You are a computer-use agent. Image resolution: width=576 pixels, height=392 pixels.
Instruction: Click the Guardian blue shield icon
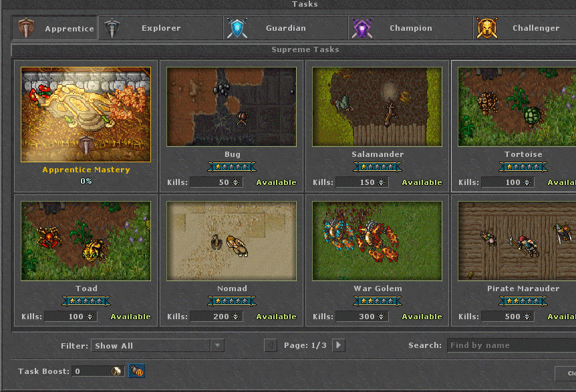237,28
